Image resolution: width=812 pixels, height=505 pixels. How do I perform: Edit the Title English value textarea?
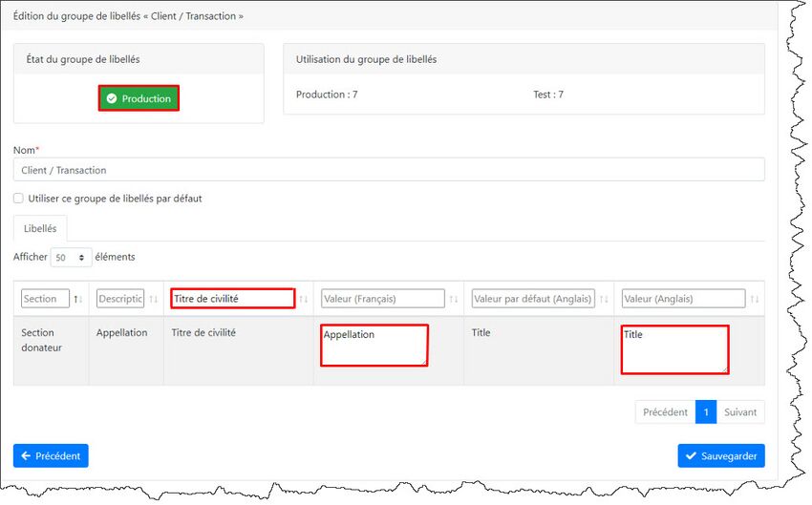click(x=674, y=349)
